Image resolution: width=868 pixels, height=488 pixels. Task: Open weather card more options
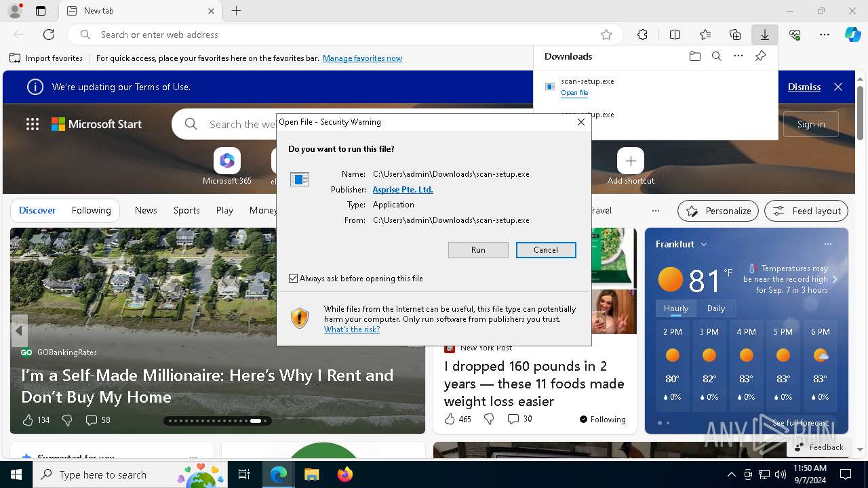pos(827,244)
